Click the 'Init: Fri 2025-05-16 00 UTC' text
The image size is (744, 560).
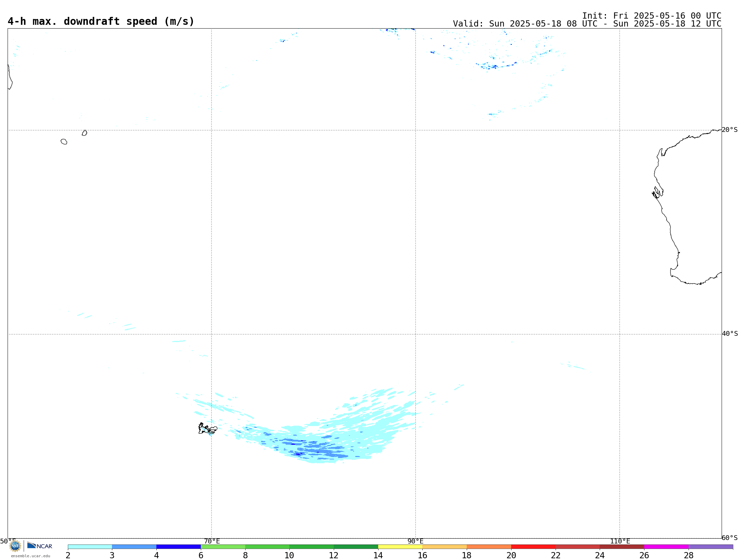pos(652,16)
